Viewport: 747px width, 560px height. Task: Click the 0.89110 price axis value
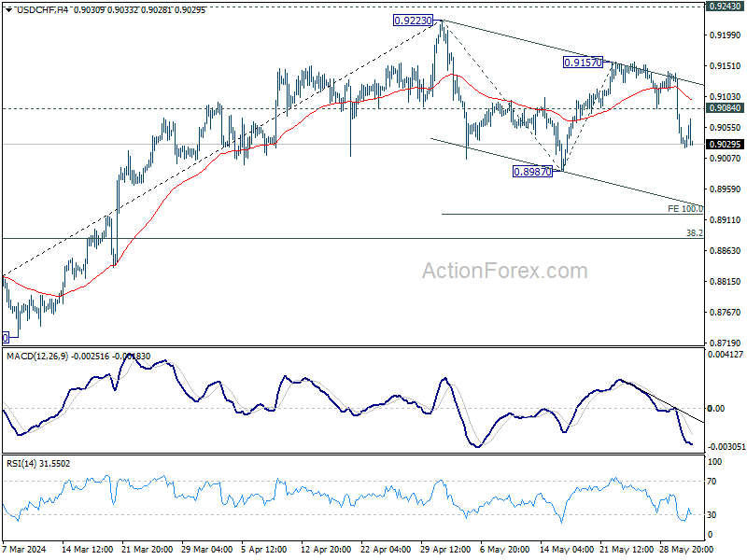[725, 220]
